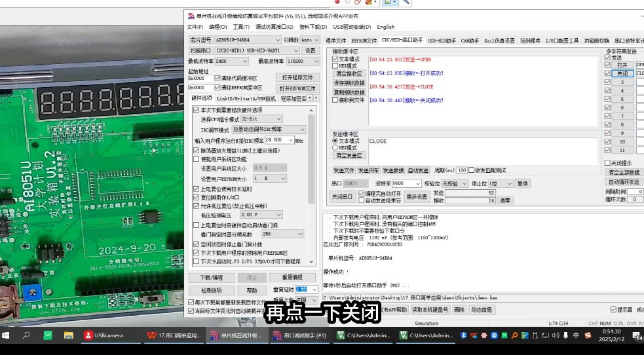Select 文本模式 radio in send buffer

tap(335, 141)
